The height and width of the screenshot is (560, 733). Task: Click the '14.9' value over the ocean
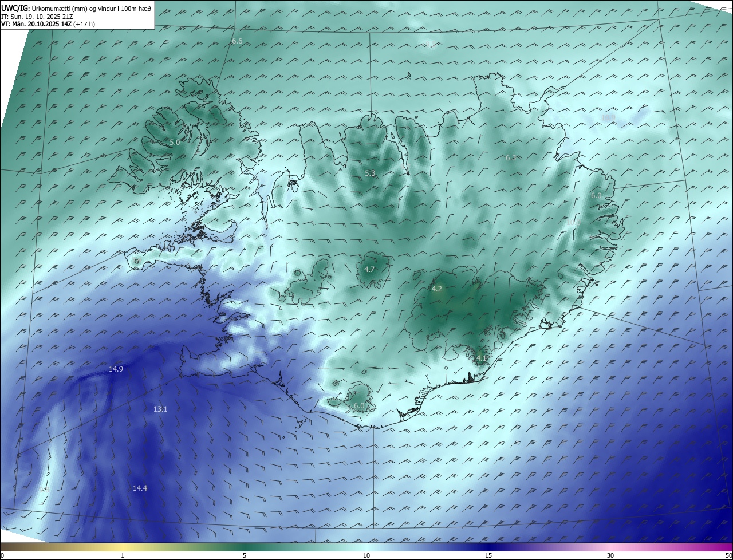[116, 369]
